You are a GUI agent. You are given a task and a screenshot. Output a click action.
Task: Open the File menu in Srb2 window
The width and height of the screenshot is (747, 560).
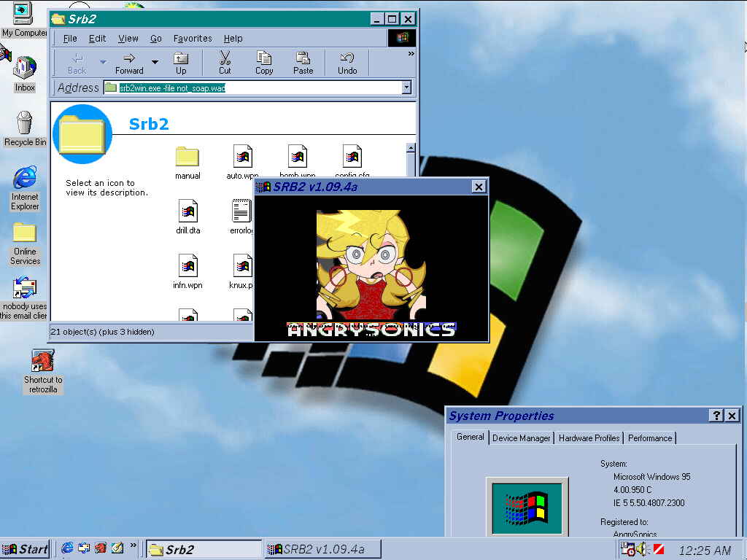point(70,39)
